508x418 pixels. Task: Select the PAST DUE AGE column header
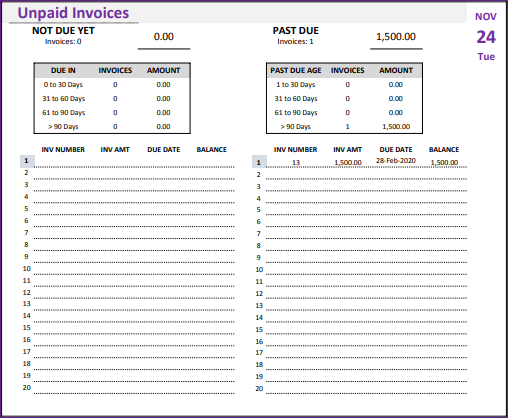(296, 71)
